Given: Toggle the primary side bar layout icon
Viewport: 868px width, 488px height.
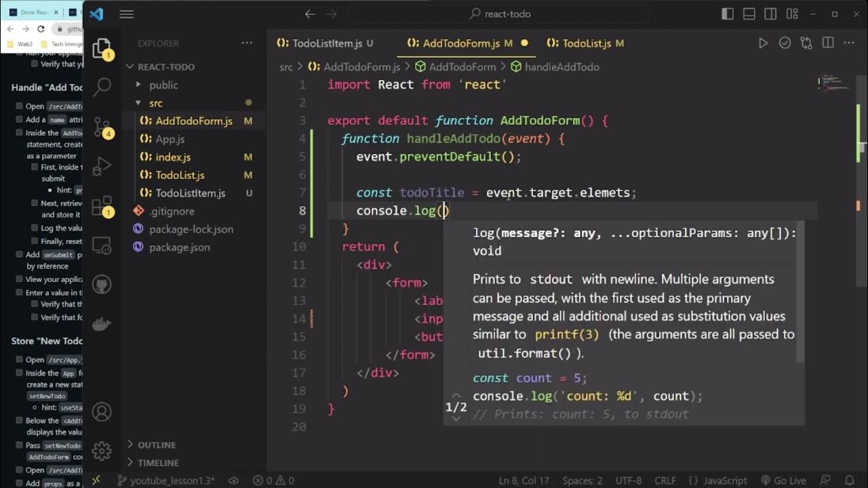Looking at the screenshot, I should click(728, 14).
